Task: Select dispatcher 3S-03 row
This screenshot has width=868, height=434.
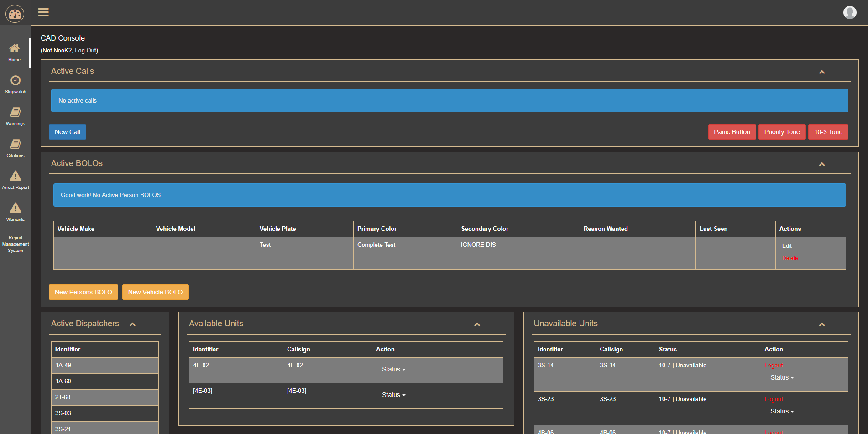Action: point(105,413)
